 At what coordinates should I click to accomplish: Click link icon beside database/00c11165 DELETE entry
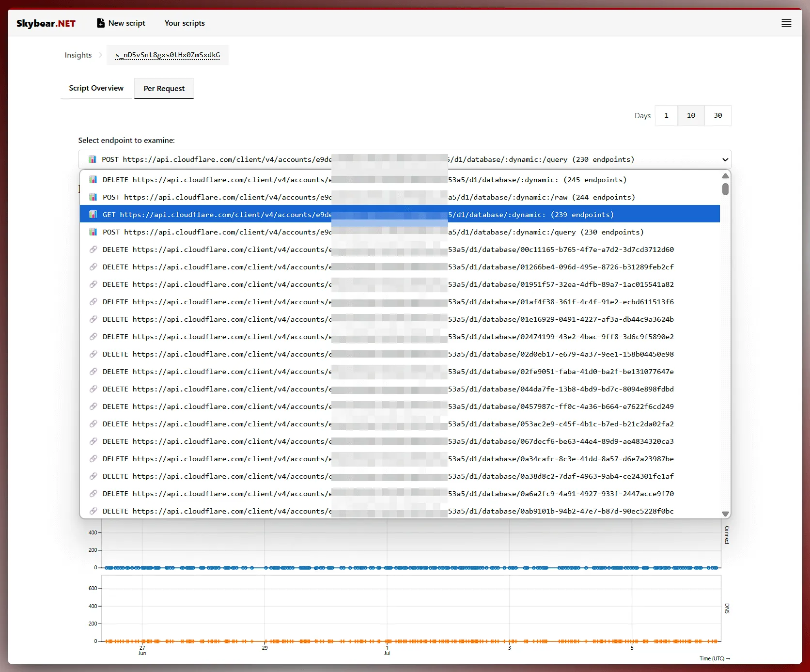click(x=93, y=249)
